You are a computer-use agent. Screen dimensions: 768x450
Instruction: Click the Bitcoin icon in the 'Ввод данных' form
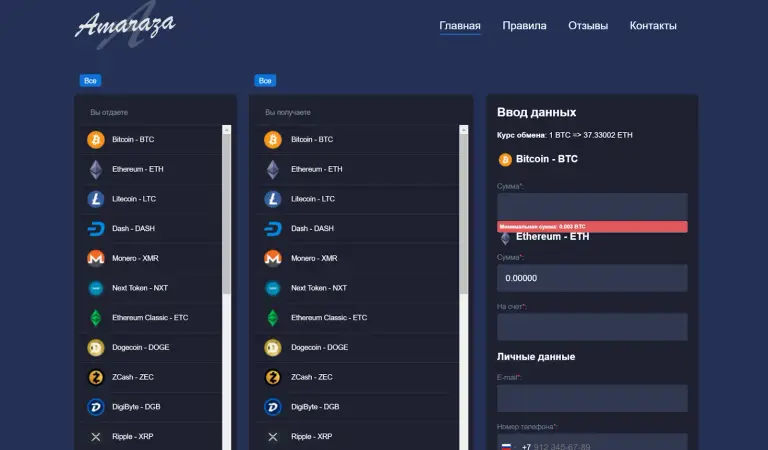(505, 160)
